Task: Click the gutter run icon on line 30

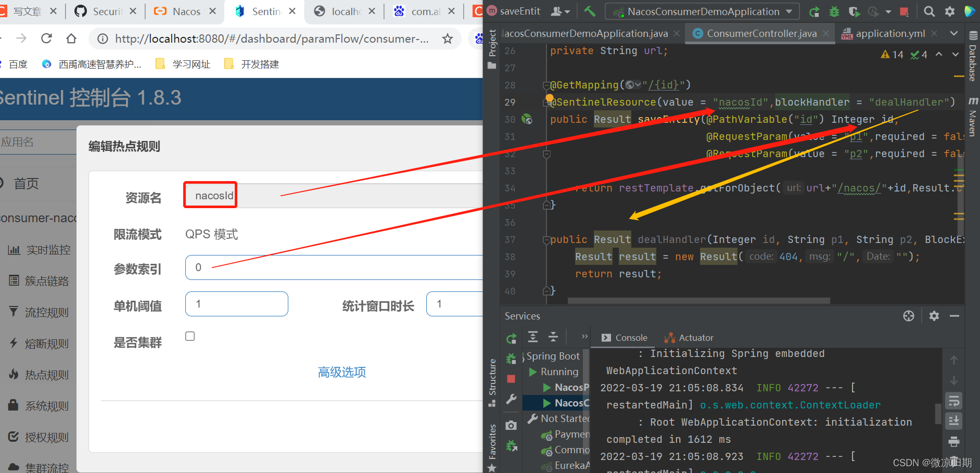Action: [527, 119]
